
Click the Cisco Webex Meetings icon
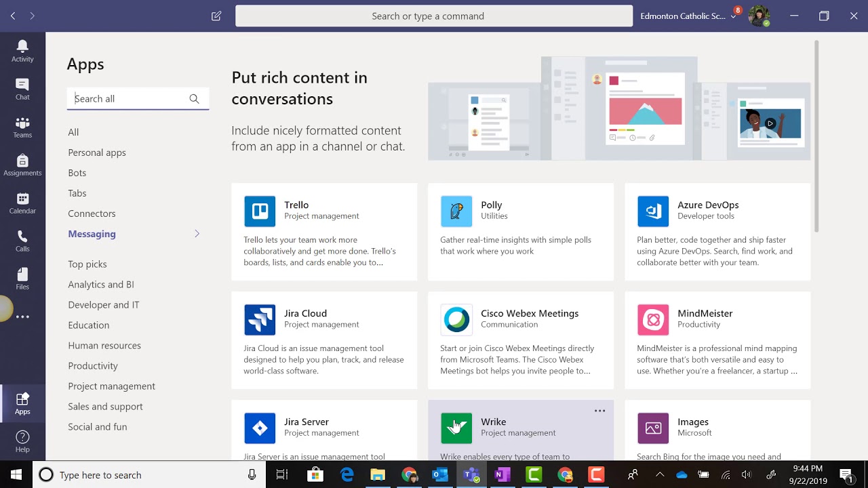[x=456, y=320]
